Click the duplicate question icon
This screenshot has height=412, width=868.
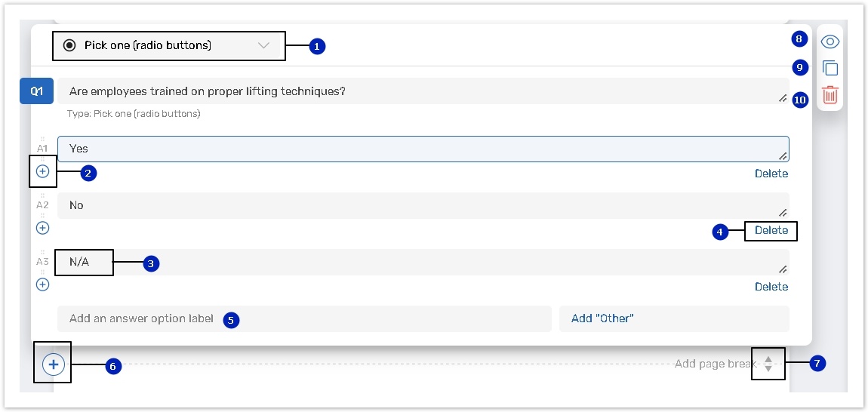[x=830, y=69]
